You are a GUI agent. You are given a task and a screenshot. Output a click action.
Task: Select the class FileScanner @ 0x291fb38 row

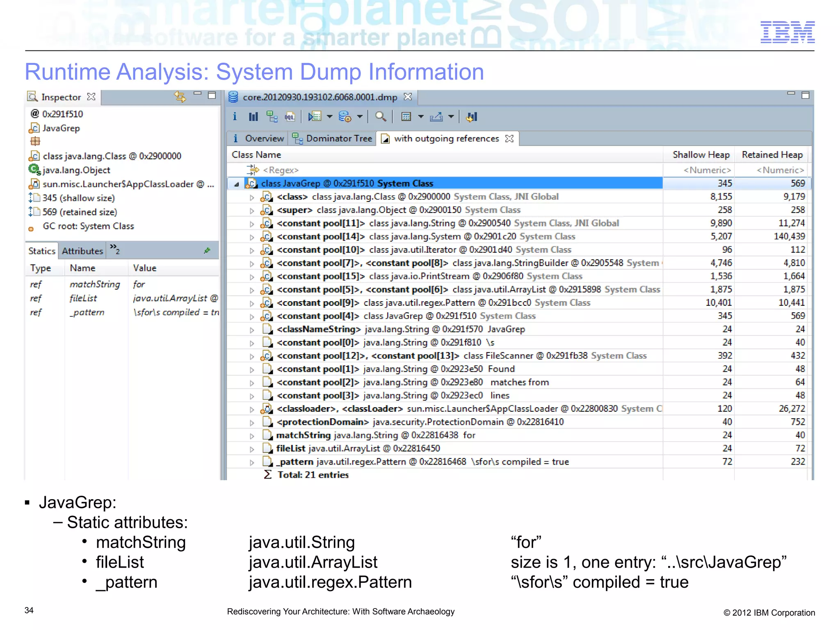(518, 356)
